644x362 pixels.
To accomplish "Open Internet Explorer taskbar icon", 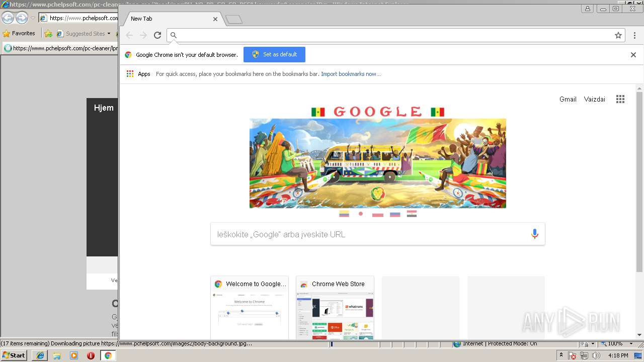I will (x=40, y=355).
